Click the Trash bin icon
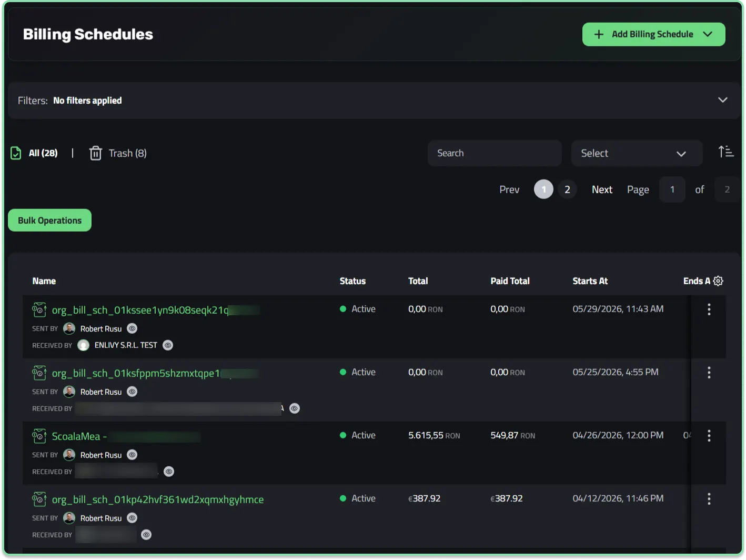 tap(95, 153)
